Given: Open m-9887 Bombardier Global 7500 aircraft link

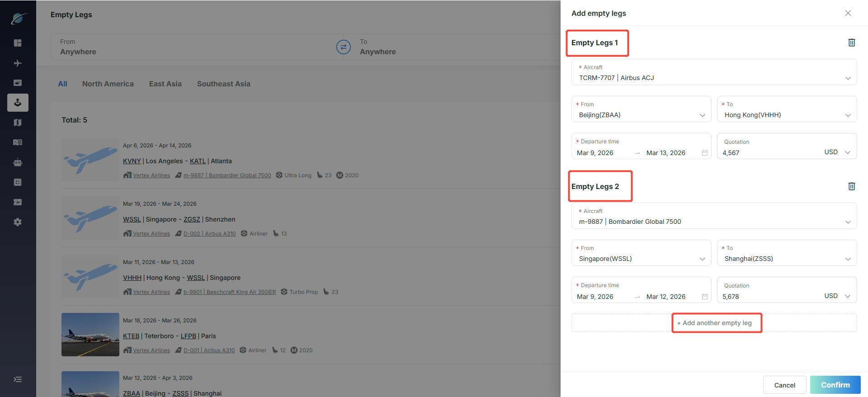Looking at the screenshot, I should click(227, 175).
